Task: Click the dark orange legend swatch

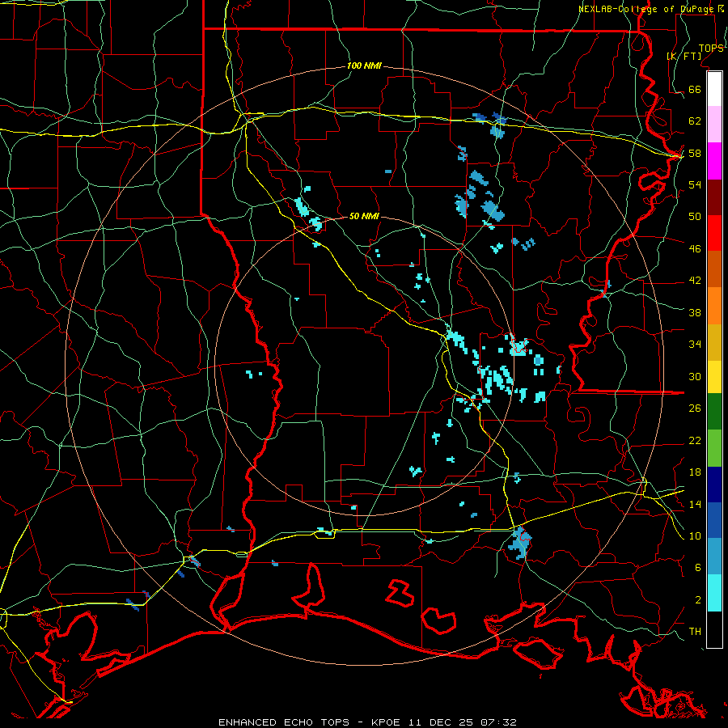Action: pyautogui.click(x=714, y=269)
